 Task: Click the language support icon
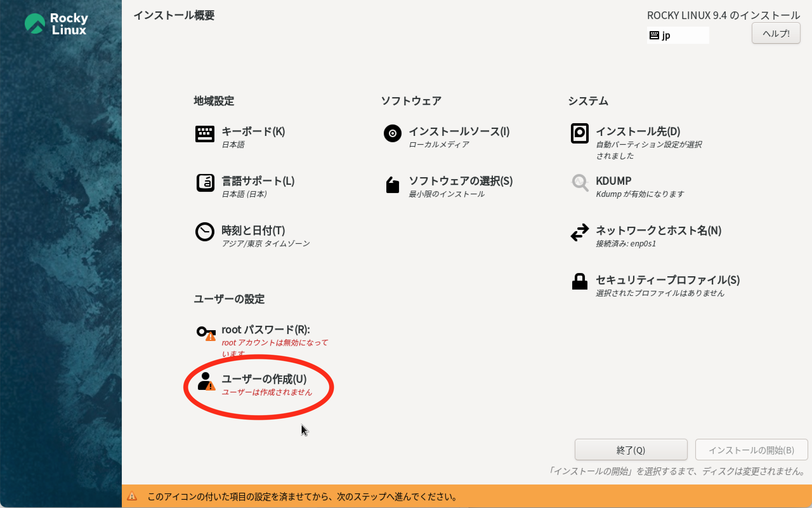pyautogui.click(x=205, y=183)
